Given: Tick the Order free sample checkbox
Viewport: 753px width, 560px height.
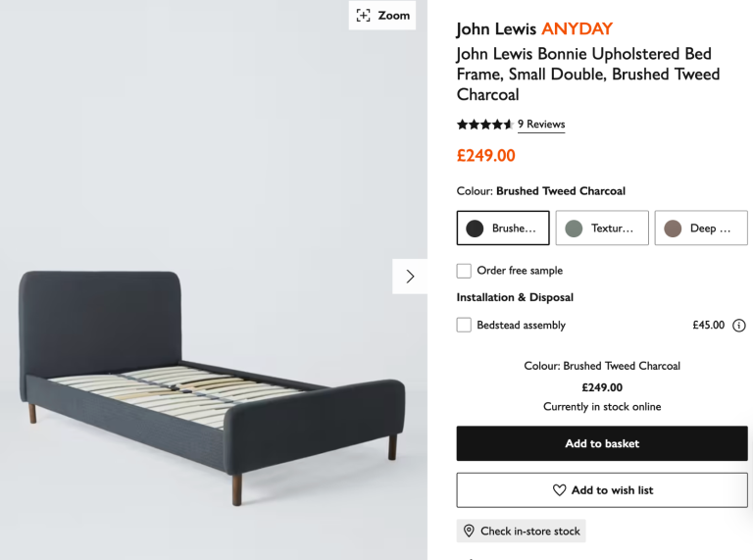Looking at the screenshot, I should [x=464, y=271].
